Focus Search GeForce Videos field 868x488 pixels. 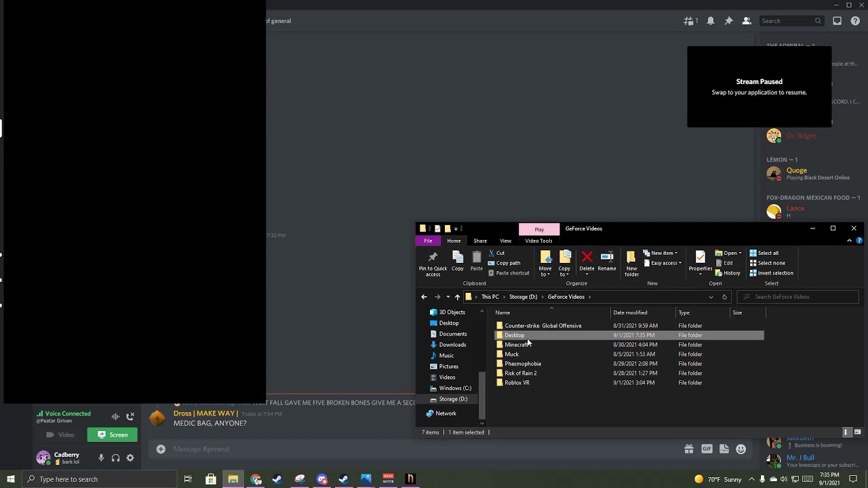tap(798, 297)
